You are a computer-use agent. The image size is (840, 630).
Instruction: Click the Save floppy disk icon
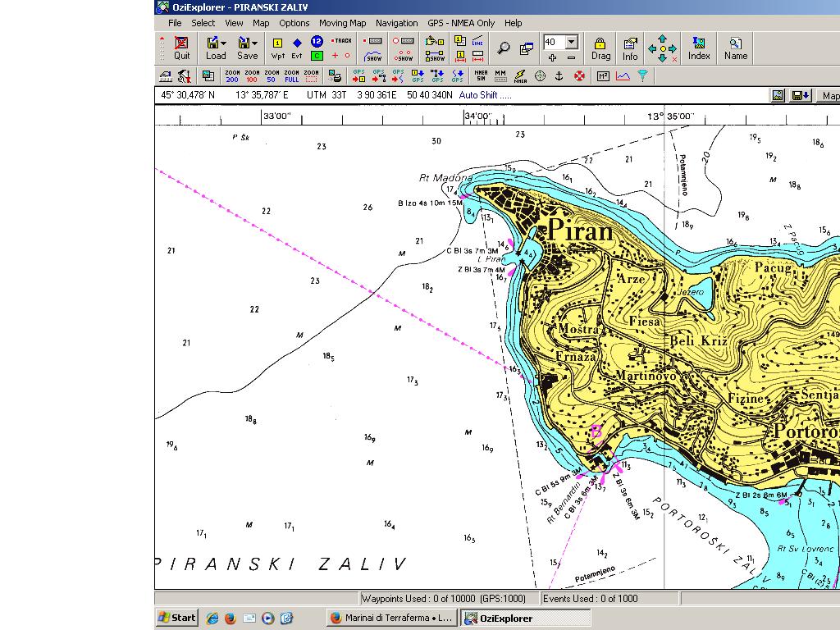pyautogui.click(x=244, y=43)
